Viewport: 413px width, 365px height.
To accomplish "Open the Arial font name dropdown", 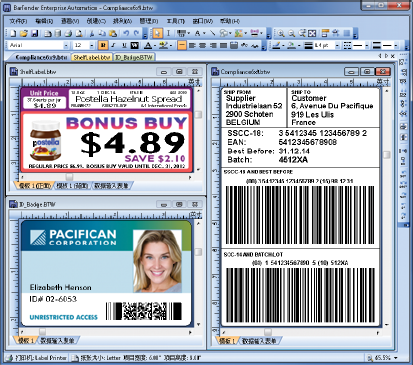I will click(x=66, y=45).
